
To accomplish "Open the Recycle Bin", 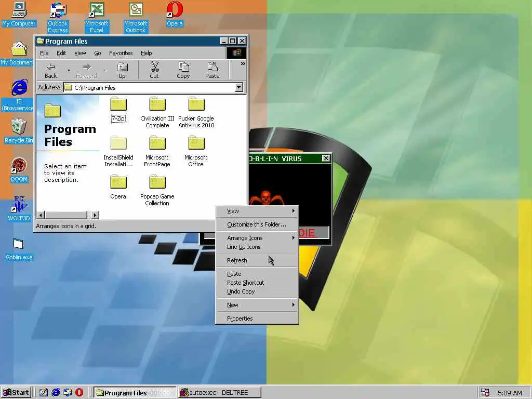I will [x=19, y=131].
